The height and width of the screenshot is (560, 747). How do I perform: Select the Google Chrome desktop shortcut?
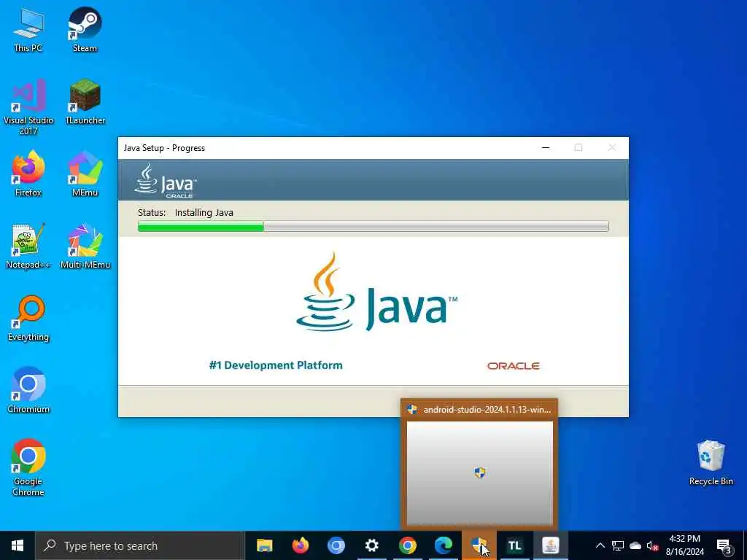(28, 467)
